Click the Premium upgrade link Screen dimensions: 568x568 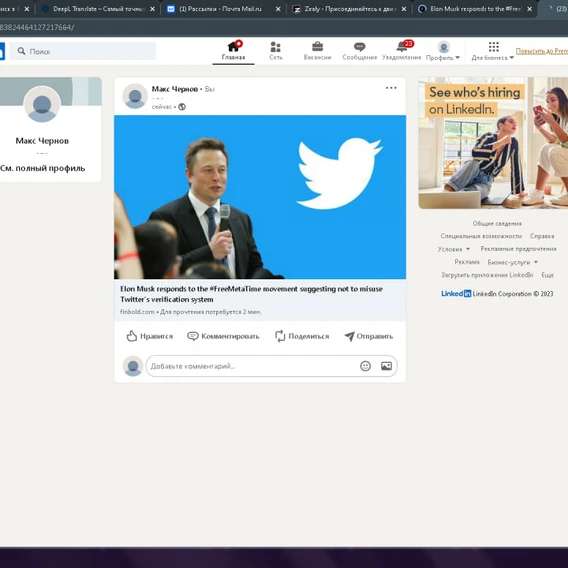click(542, 51)
